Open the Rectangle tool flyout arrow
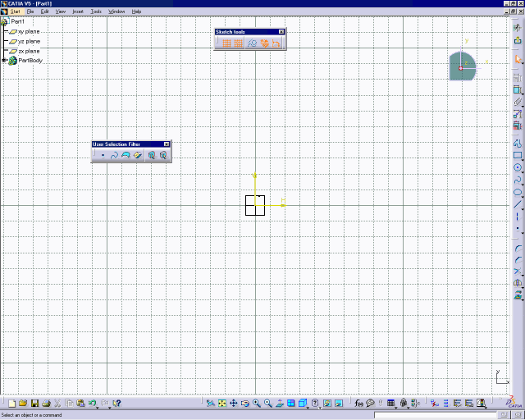Screen dimensions: 525x420 (523, 159)
